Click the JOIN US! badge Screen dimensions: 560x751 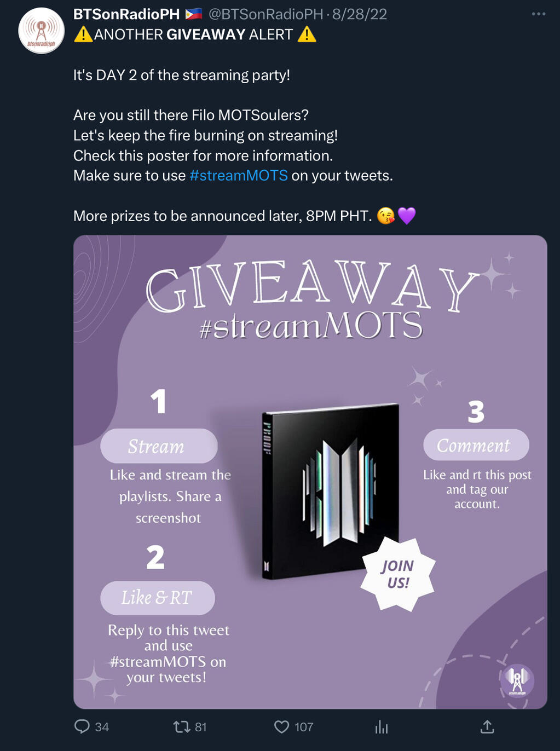coord(398,574)
